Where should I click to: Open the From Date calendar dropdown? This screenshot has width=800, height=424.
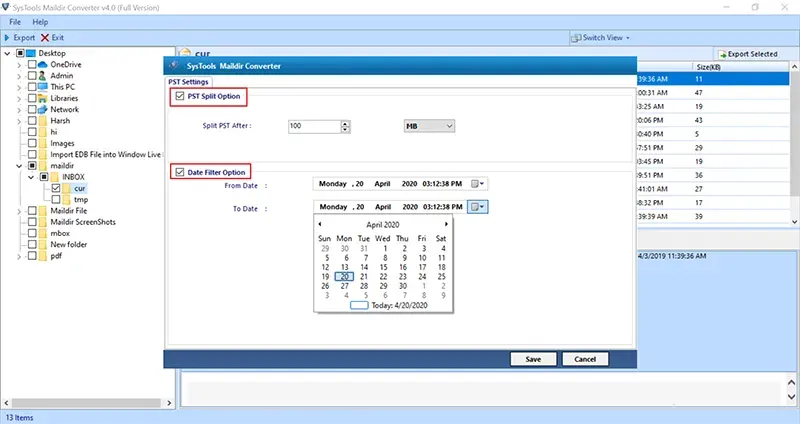(x=478, y=184)
